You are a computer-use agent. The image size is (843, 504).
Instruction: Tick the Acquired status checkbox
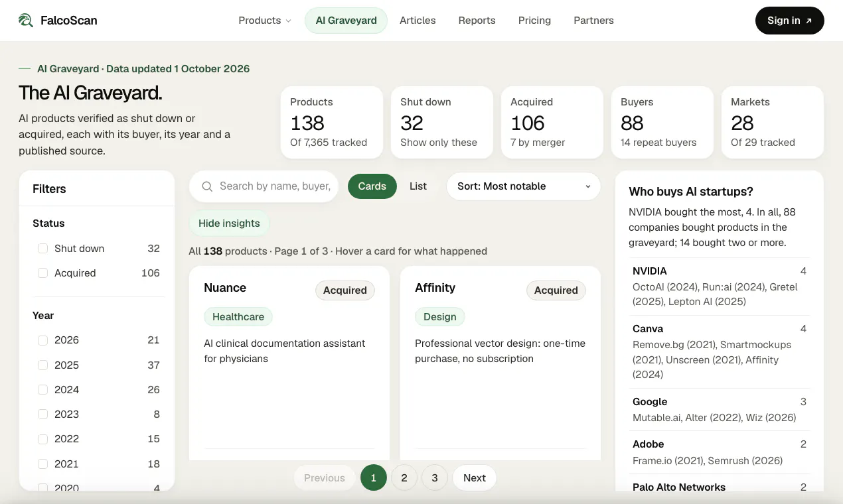pyautogui.click(x=42, y=273)
